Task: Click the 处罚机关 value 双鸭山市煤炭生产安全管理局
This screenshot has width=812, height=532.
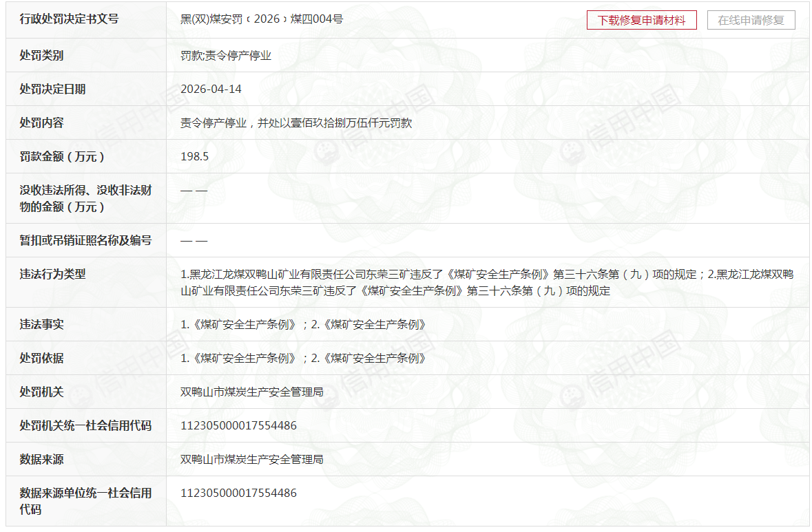Action: pyautogui.click(x=251, y=392)
